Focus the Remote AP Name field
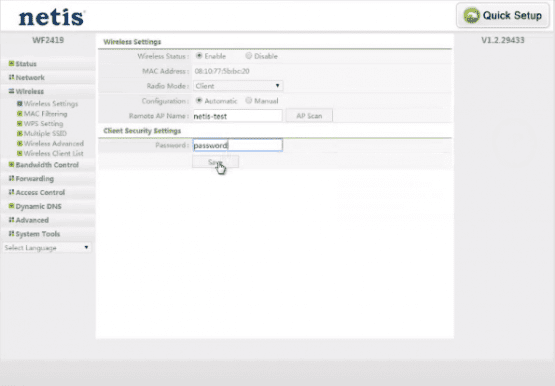This screenshot has width=555, height=386. coord(238,116)
